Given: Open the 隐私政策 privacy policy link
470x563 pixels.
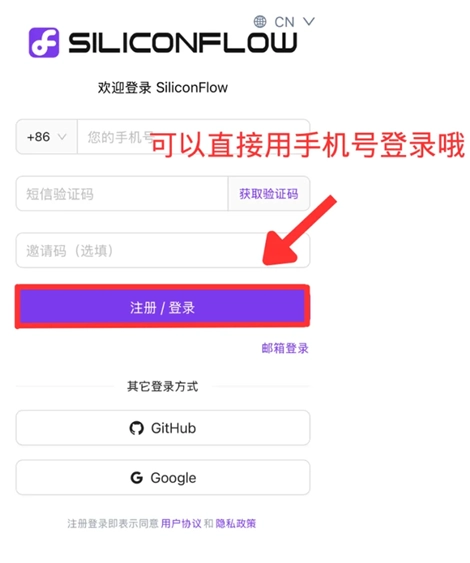Looking at the screenshot, I should (x=236, y=524).
